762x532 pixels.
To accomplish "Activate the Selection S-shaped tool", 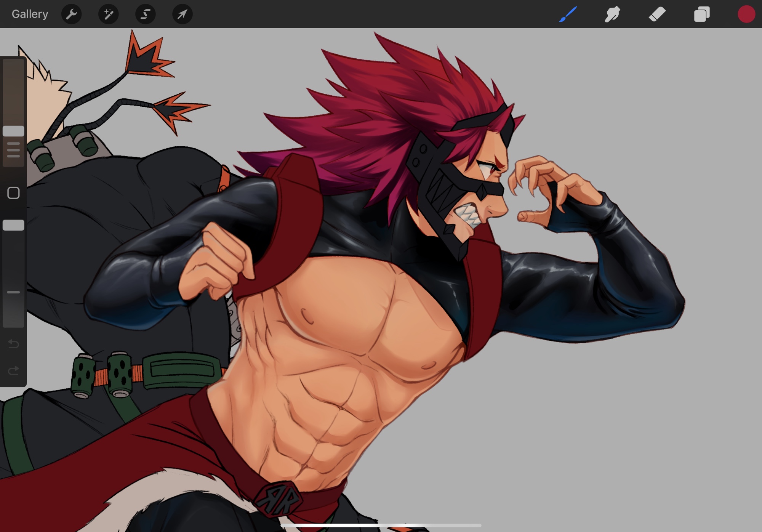I will click(145, 14).
